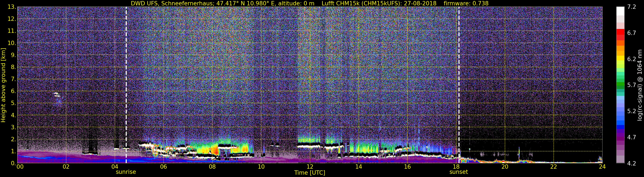Click the time axis tick '10'

pyautogui.click(x=261, y=167)
